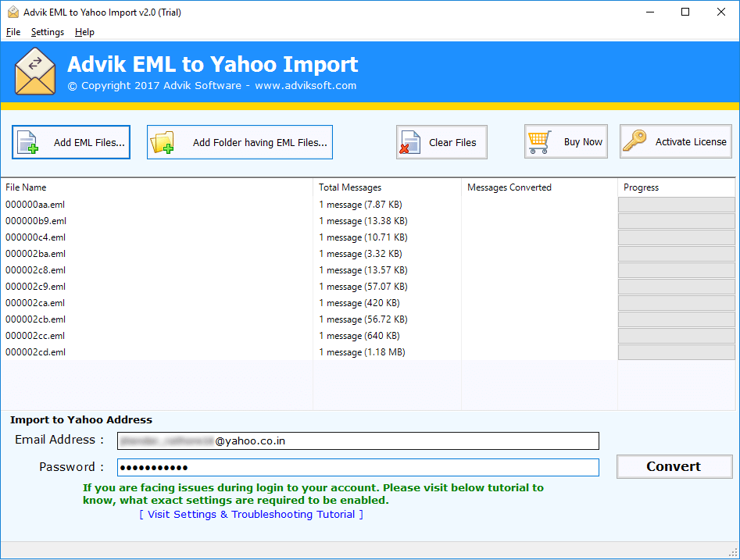Open the Settings menu
This screenshot has width=740, height=560.
(48, 32)
